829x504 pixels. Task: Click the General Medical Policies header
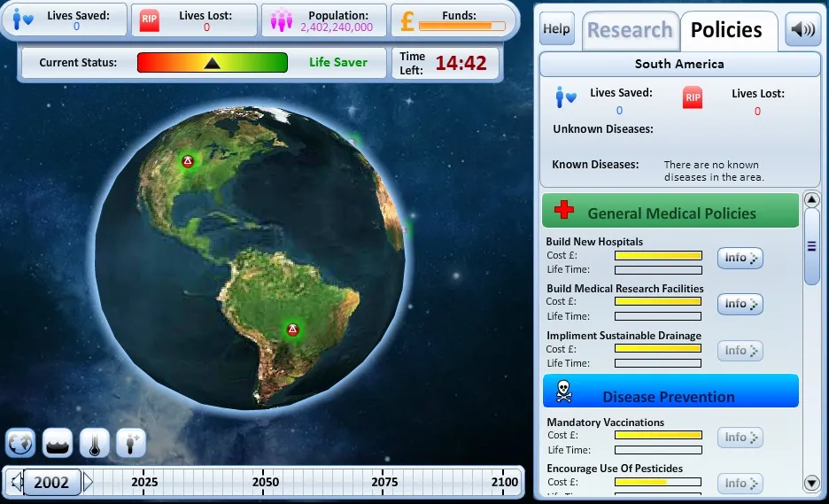click(670, 211)
